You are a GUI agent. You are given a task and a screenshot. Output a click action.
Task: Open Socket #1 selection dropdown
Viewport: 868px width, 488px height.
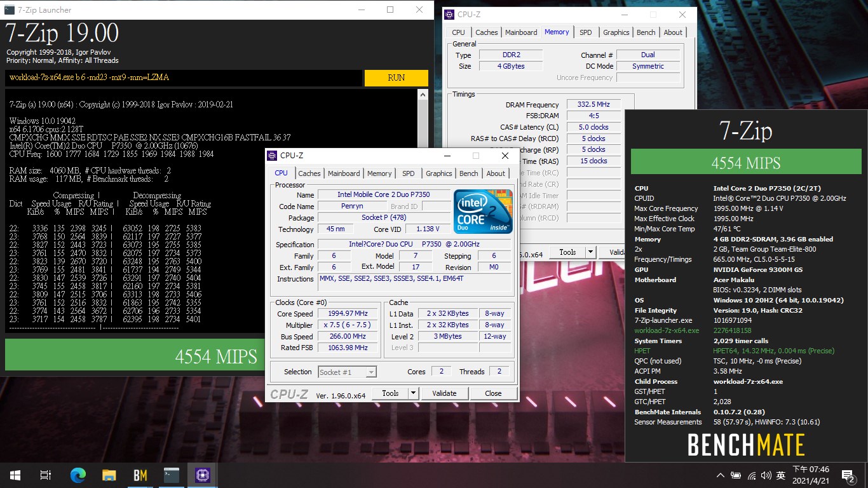(347, 372)
